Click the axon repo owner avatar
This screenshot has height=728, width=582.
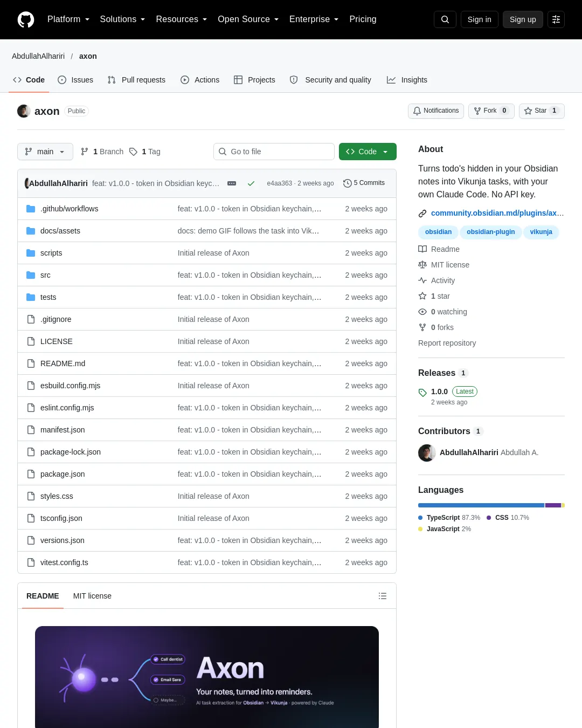pyautogui.click(x=24, y=111)
